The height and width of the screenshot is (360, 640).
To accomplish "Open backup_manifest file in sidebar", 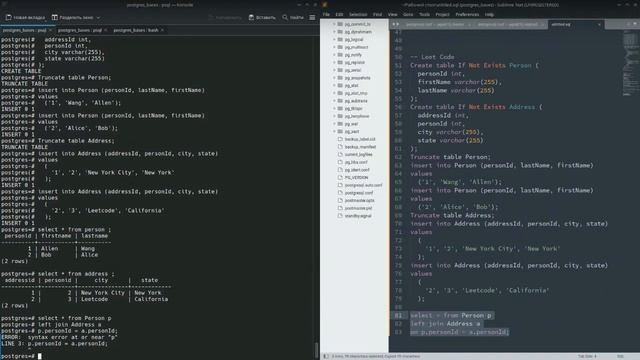I will tap(360, 147).
